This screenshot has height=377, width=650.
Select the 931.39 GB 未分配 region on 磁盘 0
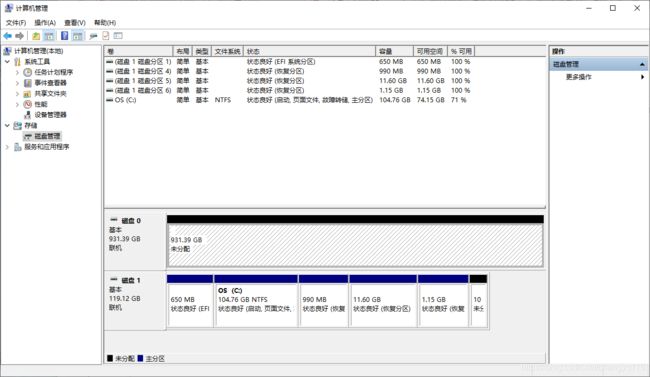[x=355, y=246]
